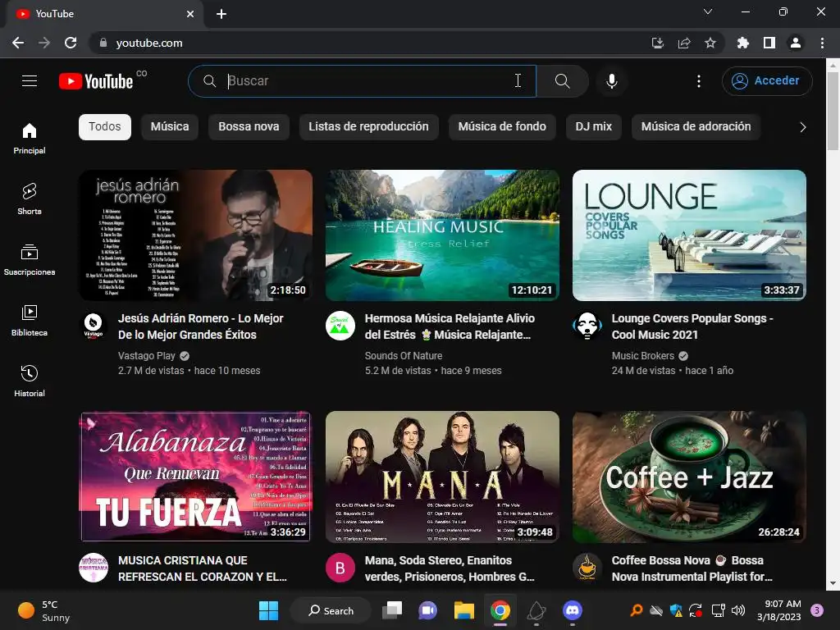Click the Music Brokers channel avatar
Viewport: 840px width, 630px height.
pyautogui.click(x=587, y=325)
